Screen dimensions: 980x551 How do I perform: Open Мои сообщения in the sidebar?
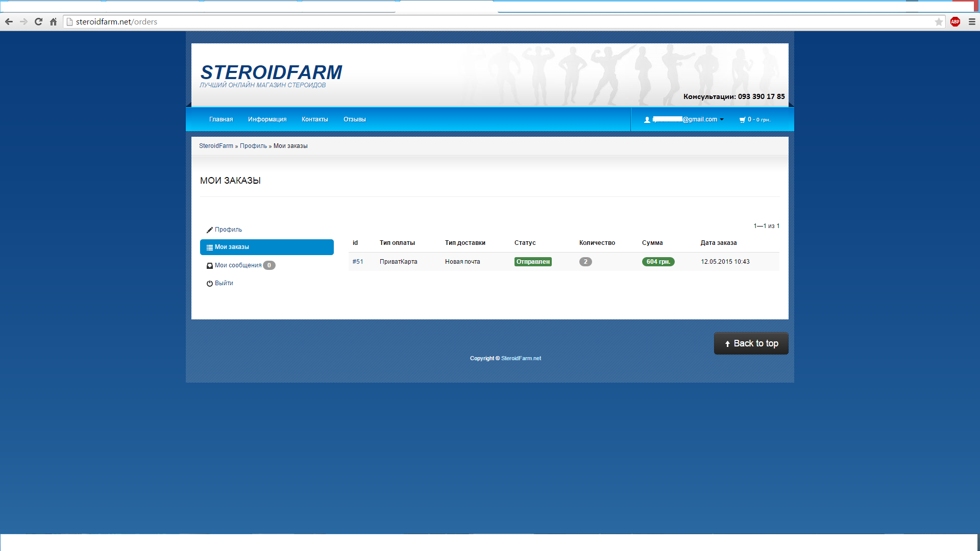pyautogui.click(x=238, y=265)
